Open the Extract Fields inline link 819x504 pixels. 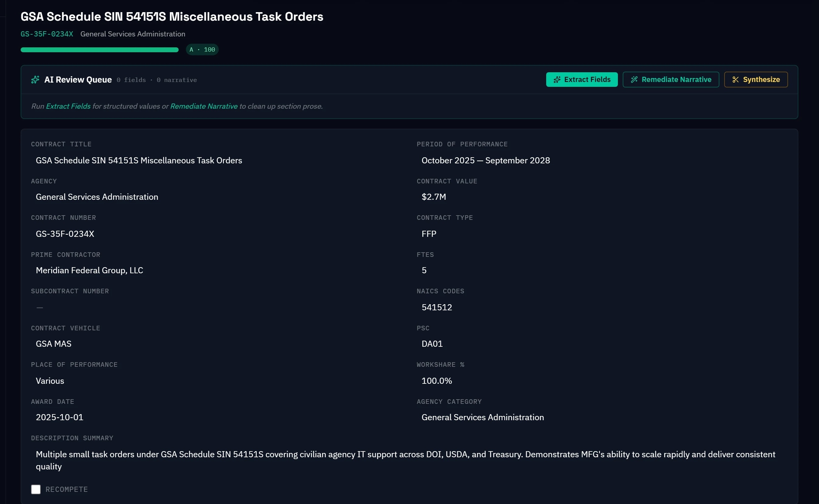68,106
